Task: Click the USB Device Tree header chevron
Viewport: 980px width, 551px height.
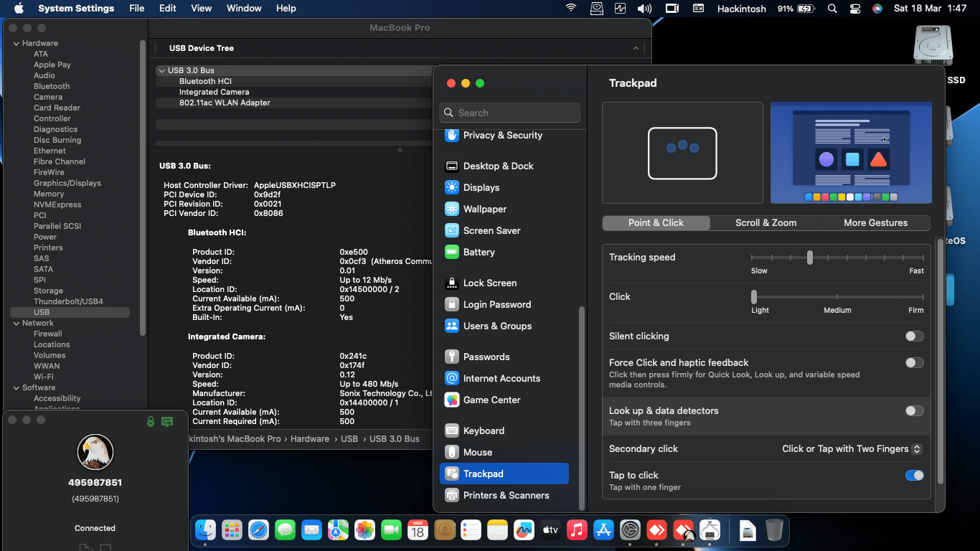Action: [636, 48]
